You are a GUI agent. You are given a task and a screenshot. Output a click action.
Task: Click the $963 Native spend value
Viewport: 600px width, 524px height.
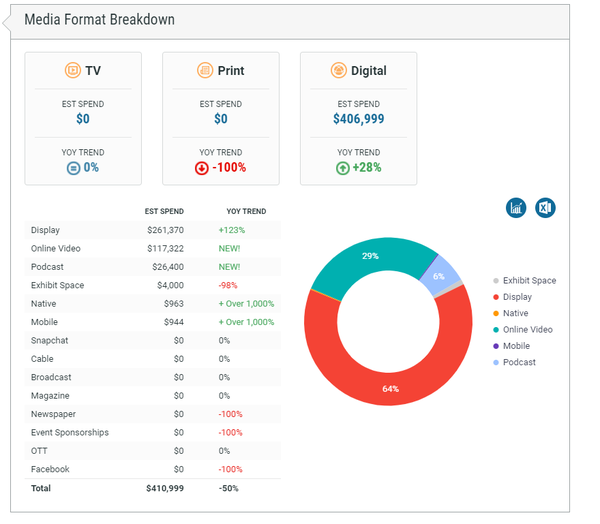(x=174, y=304)
